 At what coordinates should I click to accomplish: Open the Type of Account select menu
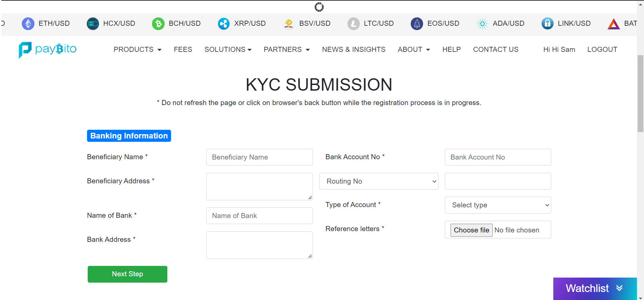pyautogui.click(x=498, y=205)
